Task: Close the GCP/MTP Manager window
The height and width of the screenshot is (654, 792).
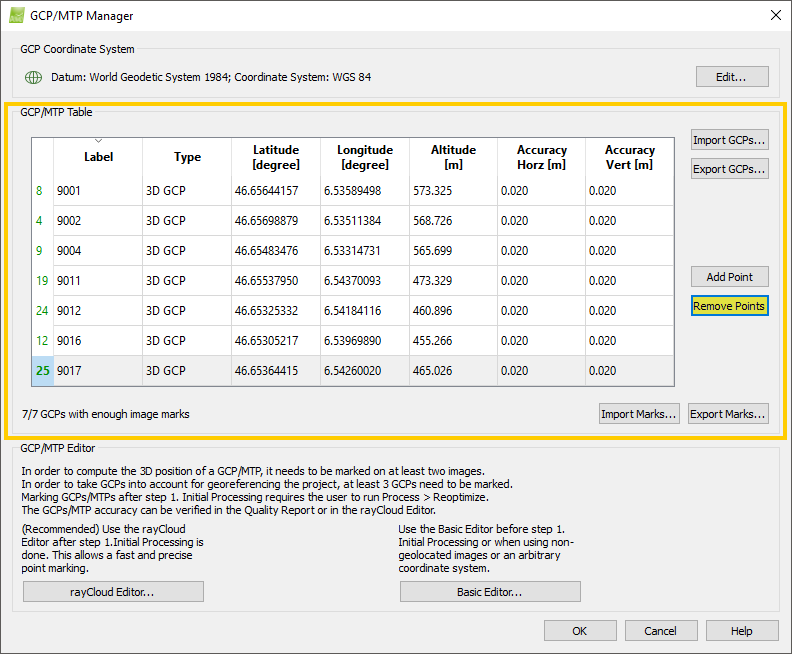Action: (x=775, y=16)
